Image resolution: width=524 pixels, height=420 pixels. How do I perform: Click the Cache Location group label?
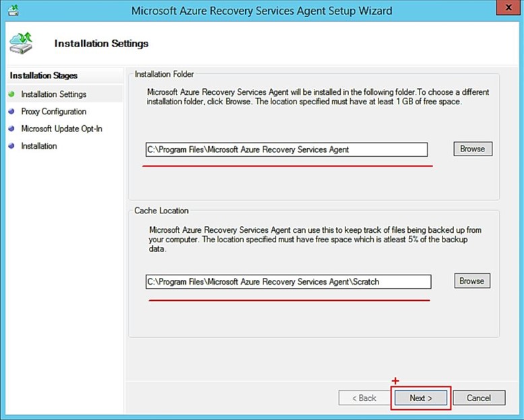click(162, 211)
